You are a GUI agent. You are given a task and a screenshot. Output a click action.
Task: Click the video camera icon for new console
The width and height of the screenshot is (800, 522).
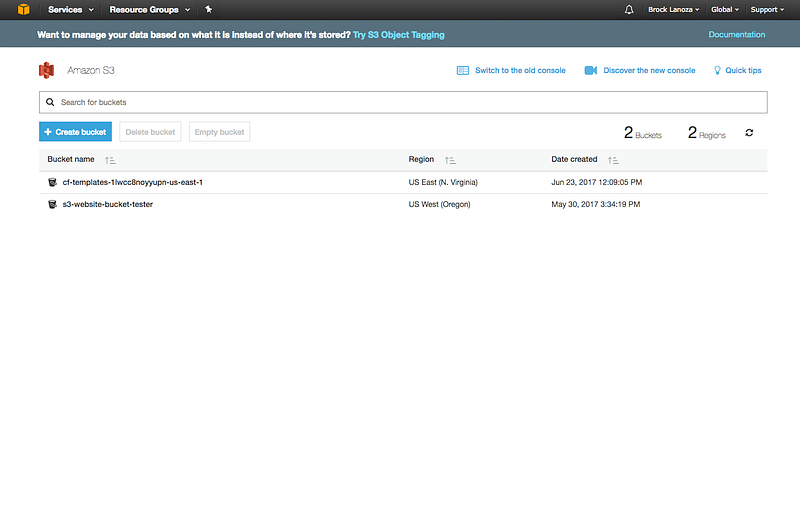point(591,70)
